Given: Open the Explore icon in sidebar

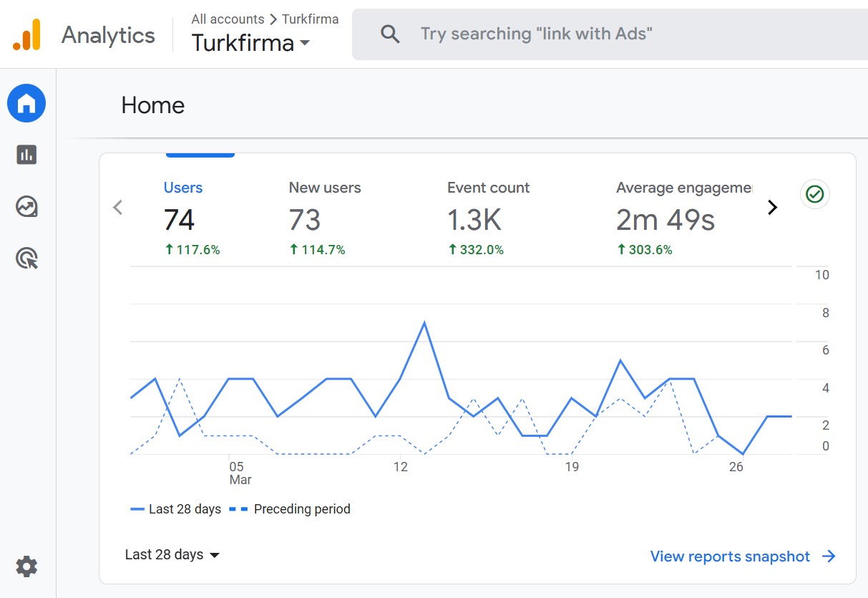Looking at the screenshot, I should click(26, 207).
